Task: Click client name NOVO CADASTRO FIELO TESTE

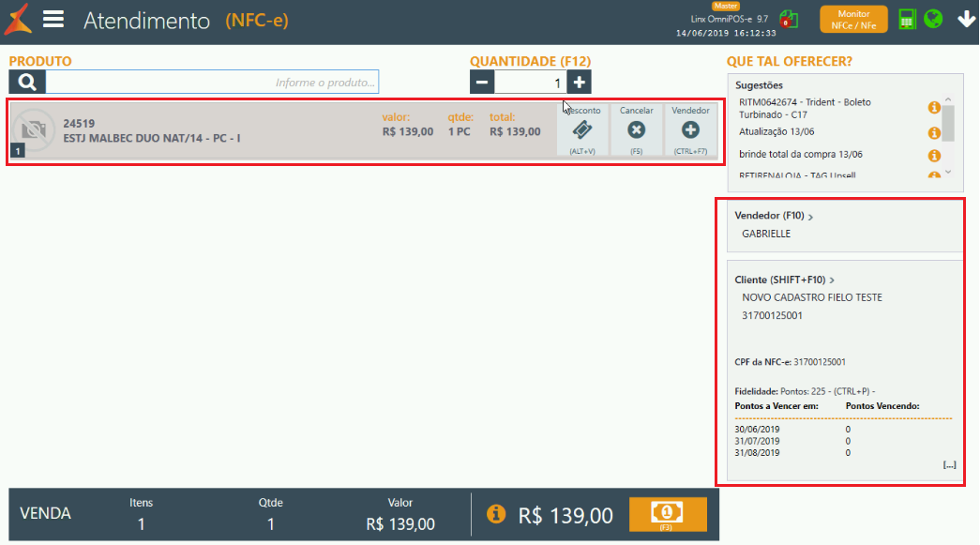Action: [x=812, y=297]
